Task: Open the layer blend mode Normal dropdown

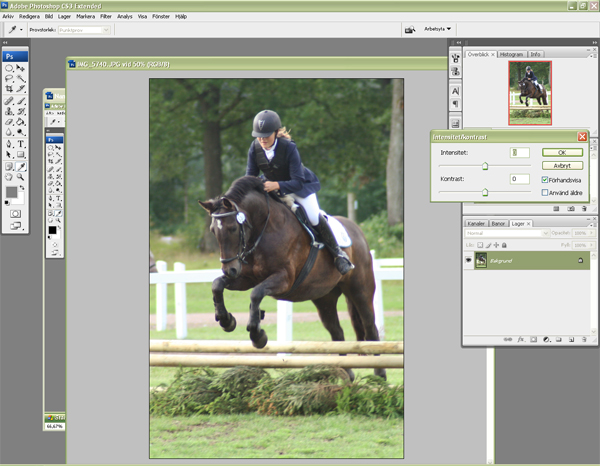Action: (x=507, y=233)
